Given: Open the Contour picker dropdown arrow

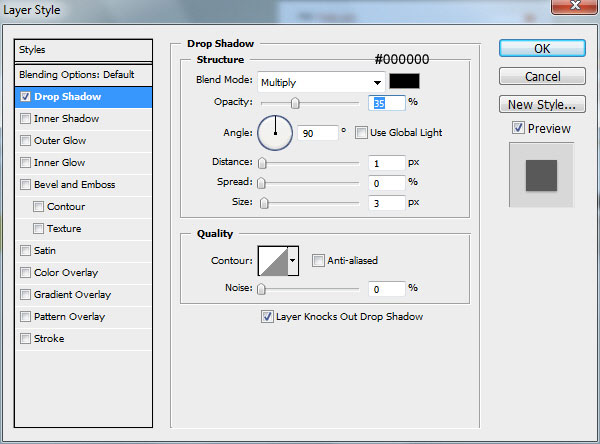Looking at the screenshot, I should click(x=293, y=261).
